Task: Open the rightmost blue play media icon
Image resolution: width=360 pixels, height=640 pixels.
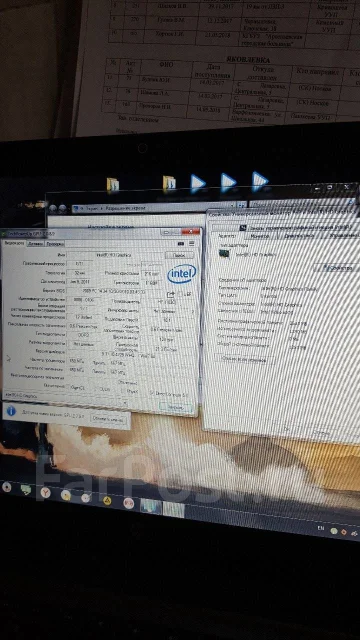Action: 260,181
